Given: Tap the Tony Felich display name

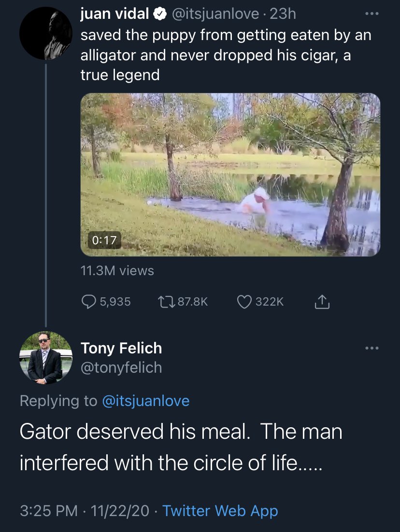Looking at the screenshot, I should pos(121,348).
